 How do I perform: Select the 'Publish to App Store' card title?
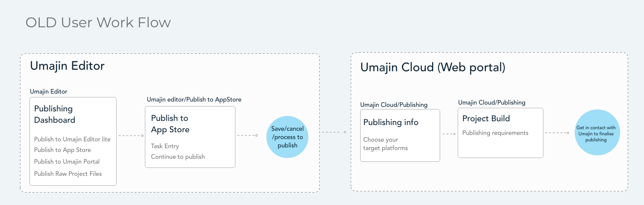[170, 124]
